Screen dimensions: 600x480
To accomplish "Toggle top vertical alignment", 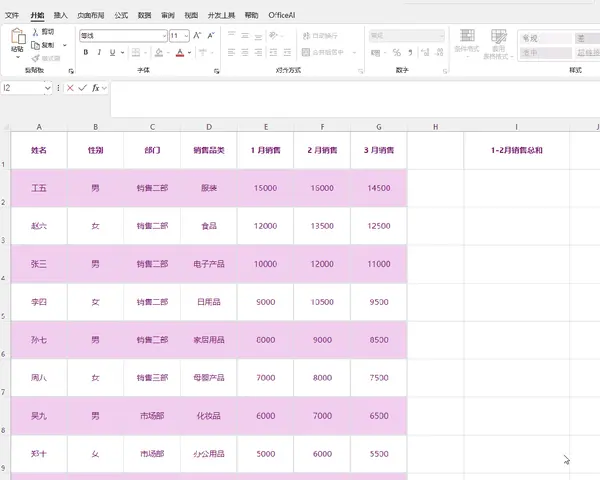I will point(232,35).
